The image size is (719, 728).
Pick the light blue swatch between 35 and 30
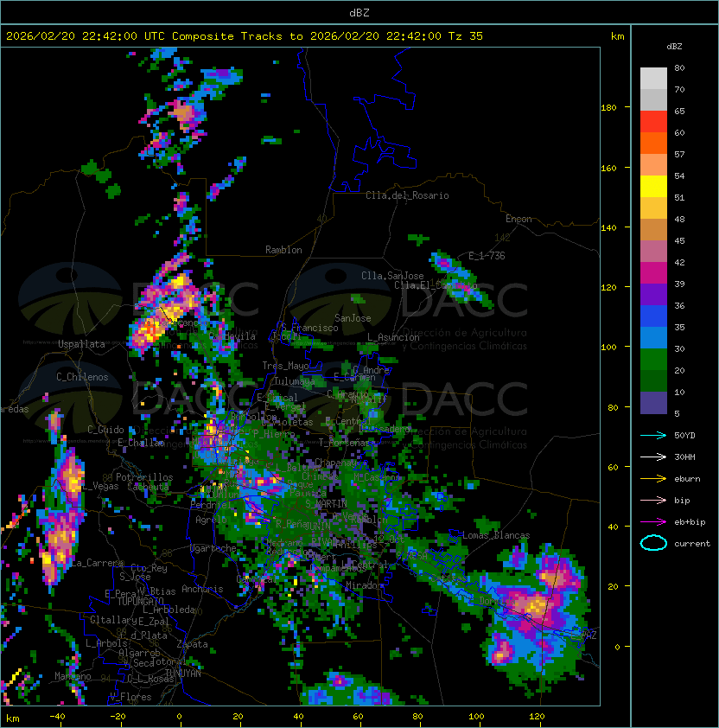[653, 338]
